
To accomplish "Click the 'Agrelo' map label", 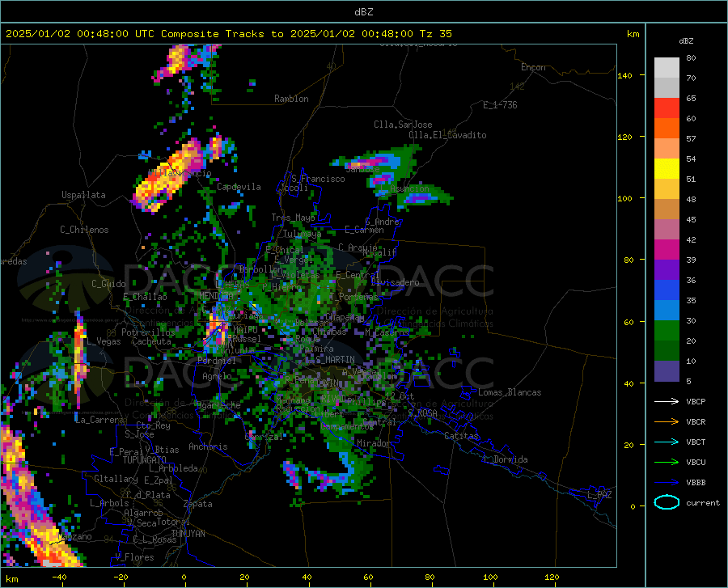I will point(217,376).
